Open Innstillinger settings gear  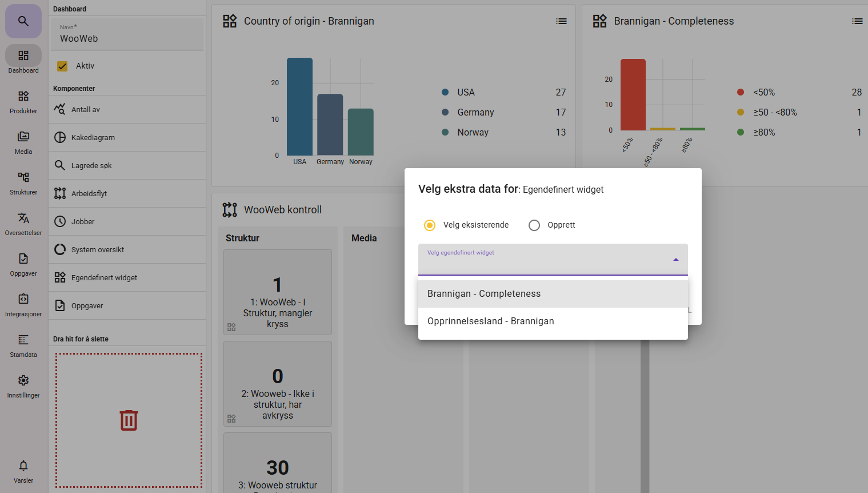click(23, 385)
